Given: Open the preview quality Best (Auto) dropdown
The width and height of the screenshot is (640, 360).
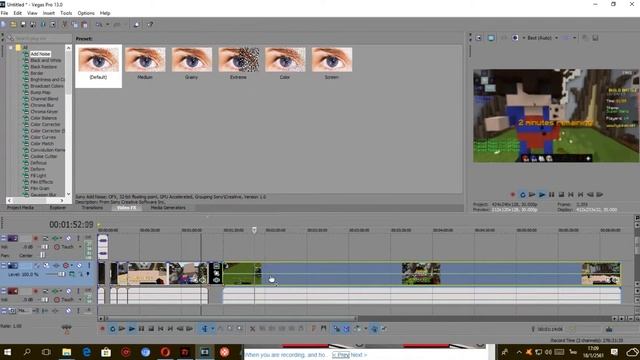Looking at the screenshot, I should coord(542,38).
